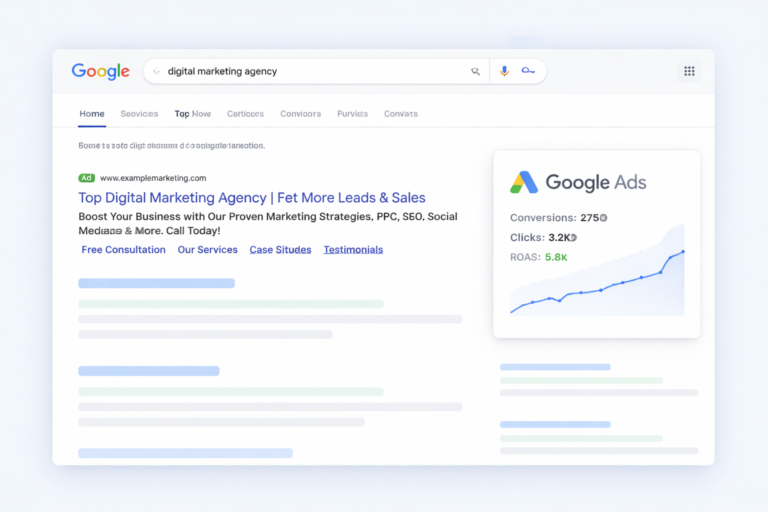Viewport: 768px width, 512px height.
Task: Start voice search with microphone icon
Action: tap(504, 71)
